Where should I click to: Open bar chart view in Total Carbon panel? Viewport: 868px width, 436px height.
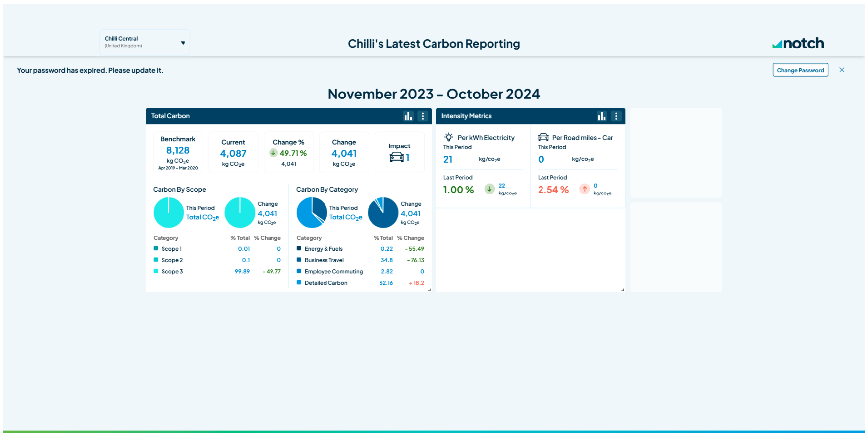pyautogui.click(x=408, y=116)
